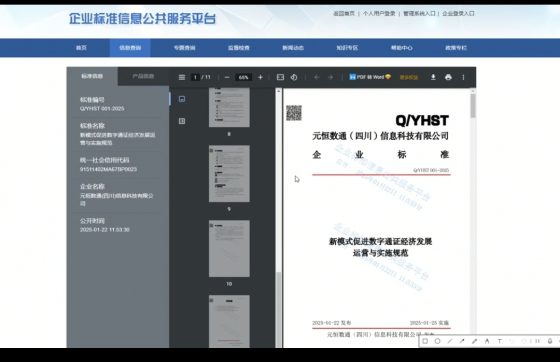Select the text T annotation tool
The image size is (560, 362).
pos(500,341)
